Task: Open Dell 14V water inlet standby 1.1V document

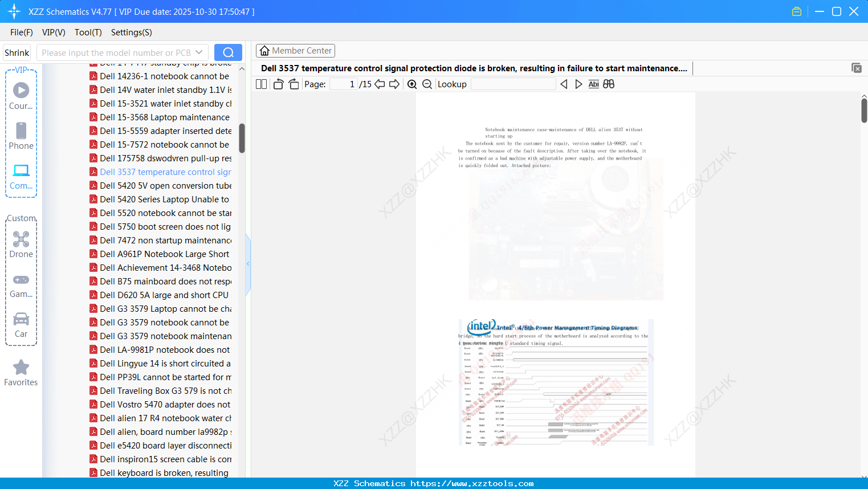Action: click(x=166, y=89)
